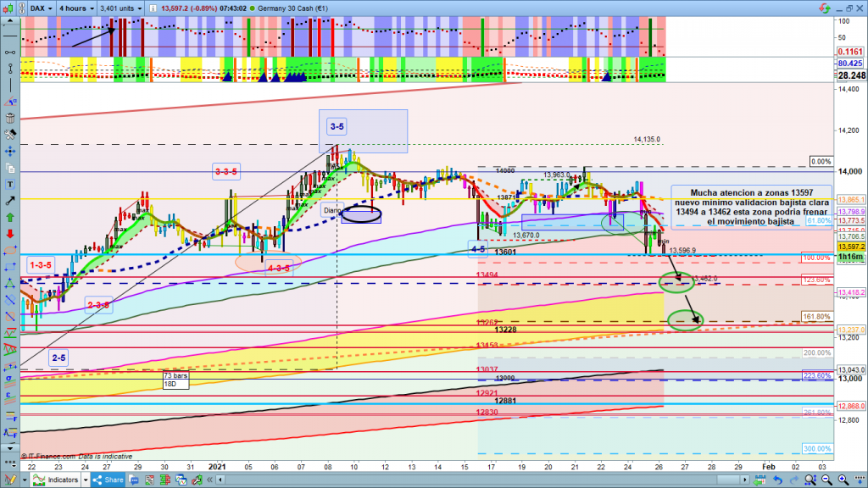Image resolution: width=868 pixels, height=488 pixels.
Task: Expand arrow next to Indicators button
Action: [87, 480]
